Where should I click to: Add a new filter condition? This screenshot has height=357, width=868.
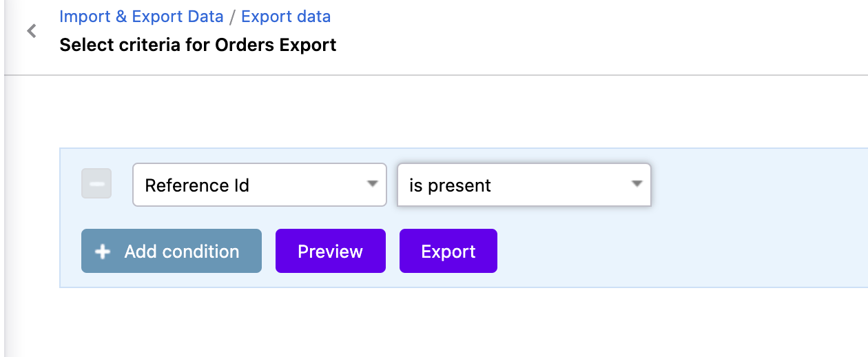pos(172,251)
